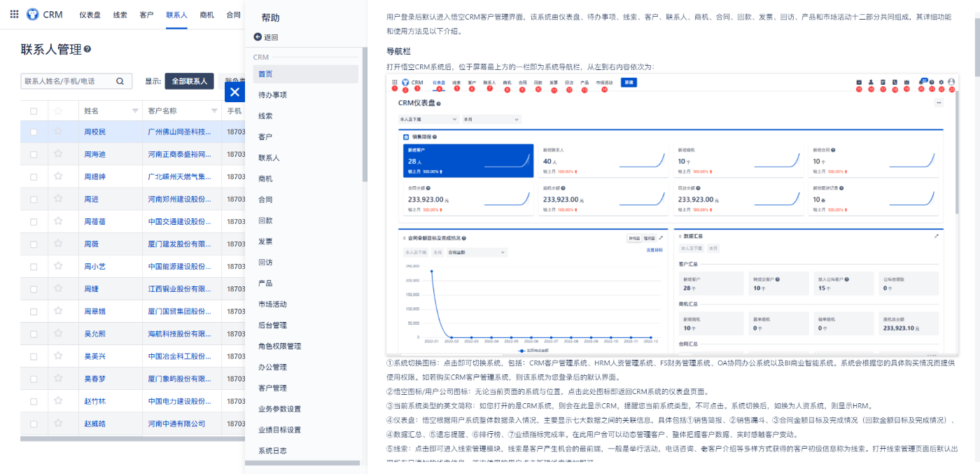Click 返回 in the help panel
The height and width of the screenshot is (476, 980).
point(270,37)
